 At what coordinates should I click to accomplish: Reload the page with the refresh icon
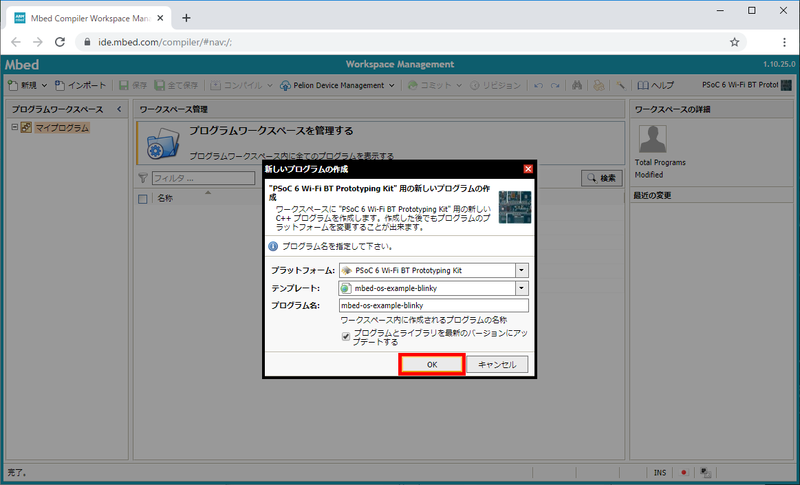tap(60, 42)
